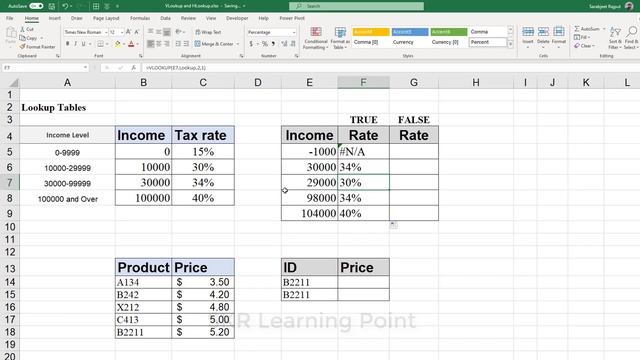Screen dimensions: 640x360
Task: Apply Comma Style icon
Action: [273, 44]
